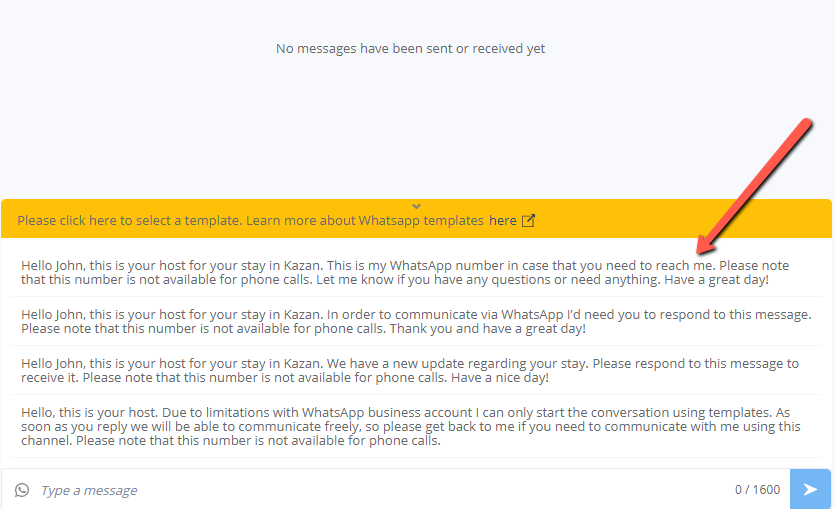Viewport: 835px width, 509px height.
Task: Click the blue send arrow button
Action: click(x=810, y=489)
